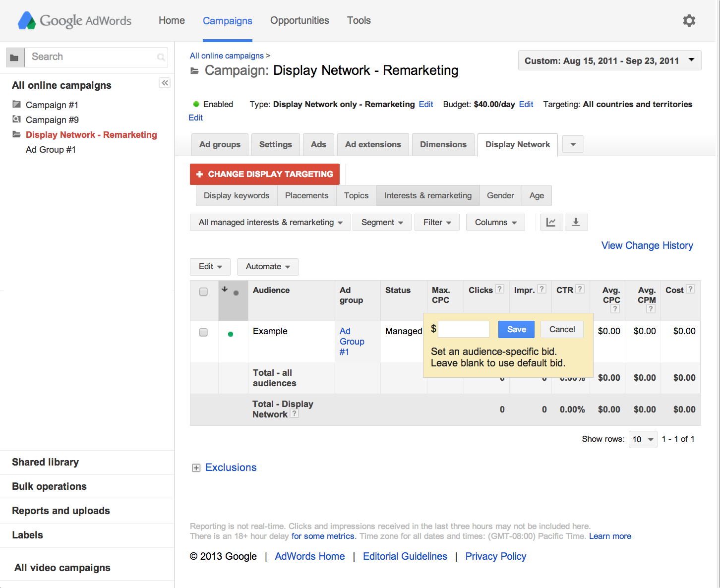Viewport: 720px width, 588px height.
Task: Open the Edit dropdown above table
Action: coord(210,267)
